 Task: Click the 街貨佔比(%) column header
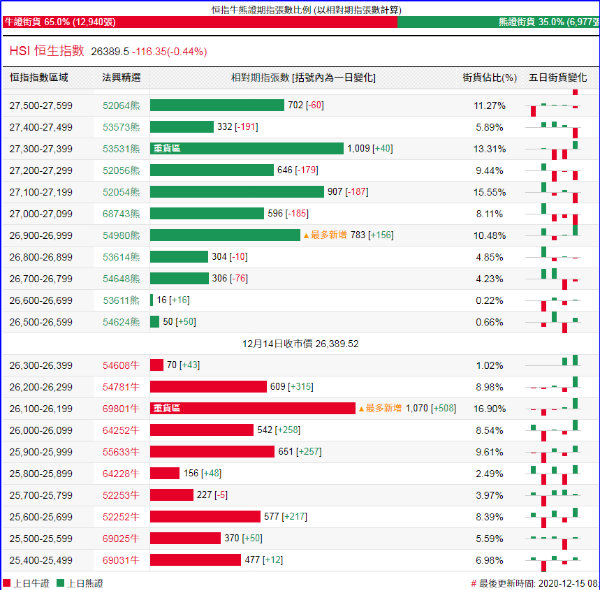(x=489, y=78)
